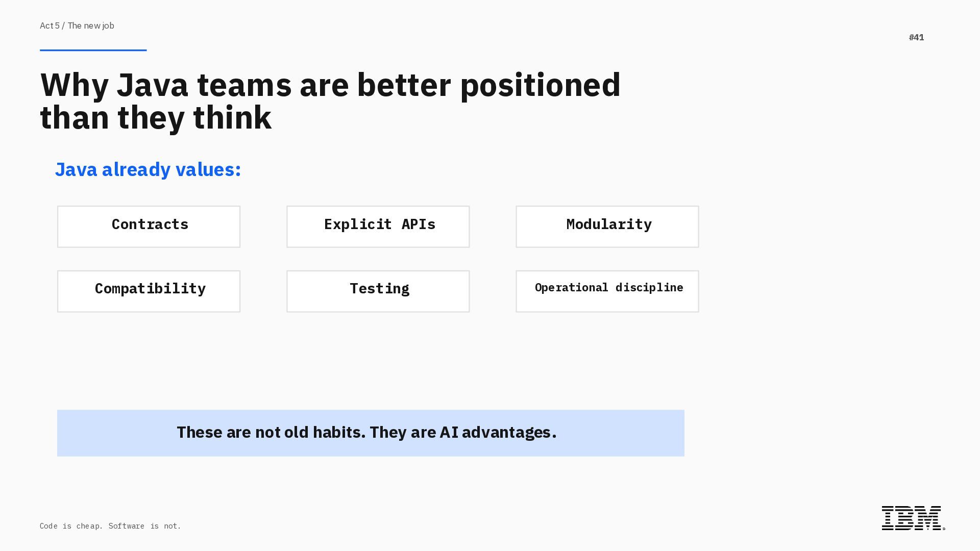This screenshot has height=551, width=980.
Task: Select 'The new job' section label
Action: pyautogui.click(x=91, y=26)
